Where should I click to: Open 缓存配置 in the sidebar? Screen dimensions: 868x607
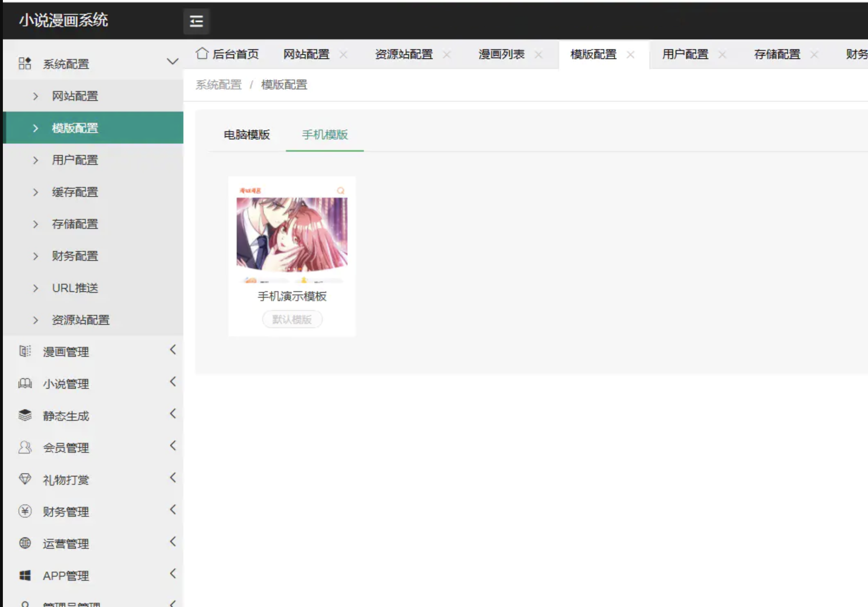tap(93, 192)
